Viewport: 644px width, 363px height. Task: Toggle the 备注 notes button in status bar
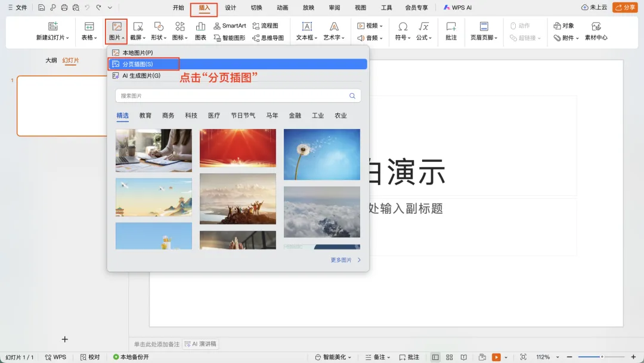pos(377,357)
